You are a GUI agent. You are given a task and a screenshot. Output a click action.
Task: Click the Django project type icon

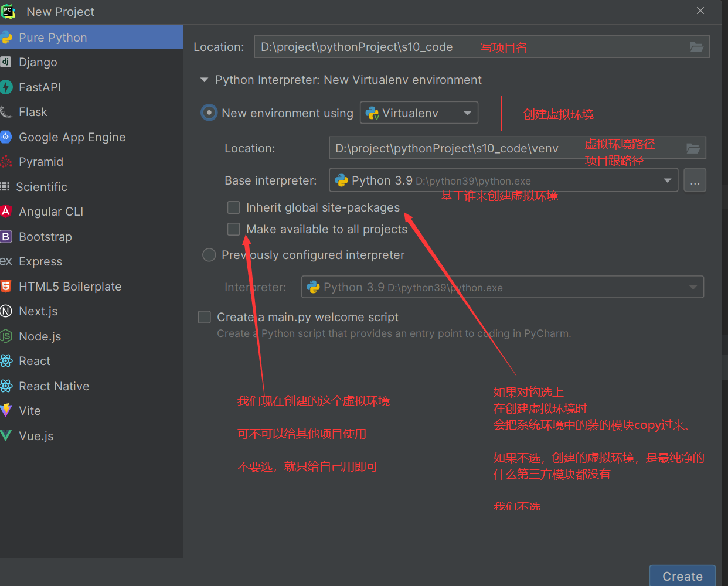coord(6,62)
